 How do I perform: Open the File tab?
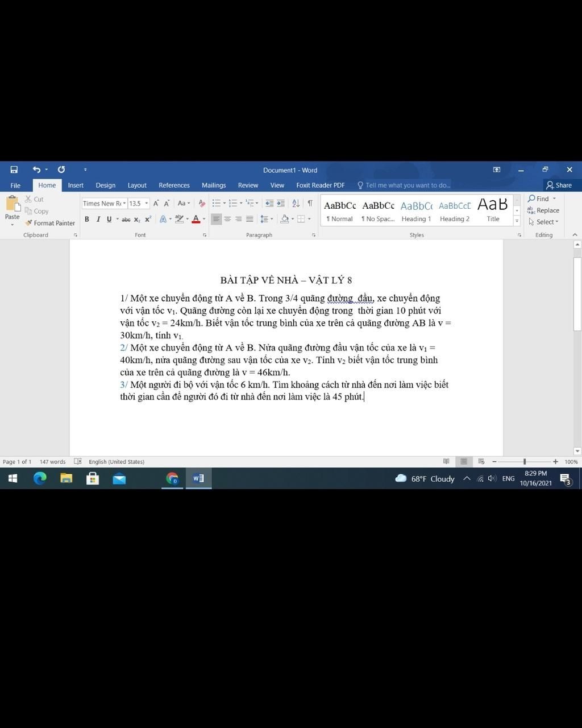[15, 185]
